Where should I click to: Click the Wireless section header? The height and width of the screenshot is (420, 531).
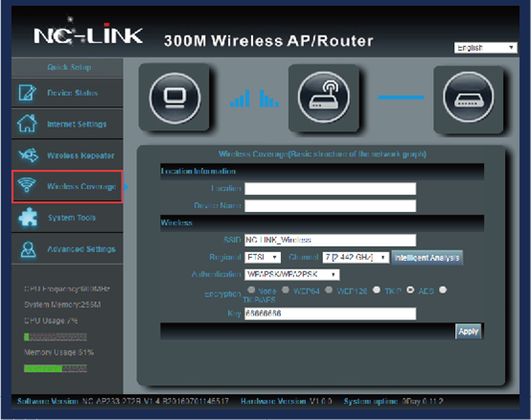click(x=322, y=222)
